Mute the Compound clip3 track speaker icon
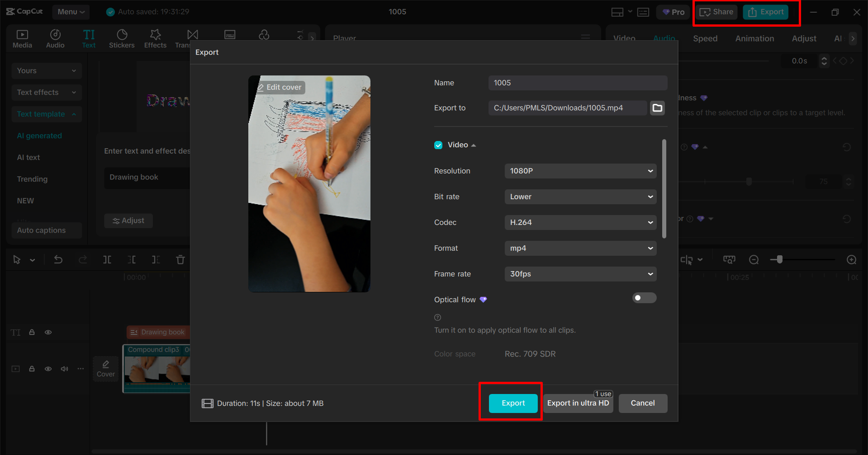This screenshot has width=868, height=455. (x=64, y=369)
